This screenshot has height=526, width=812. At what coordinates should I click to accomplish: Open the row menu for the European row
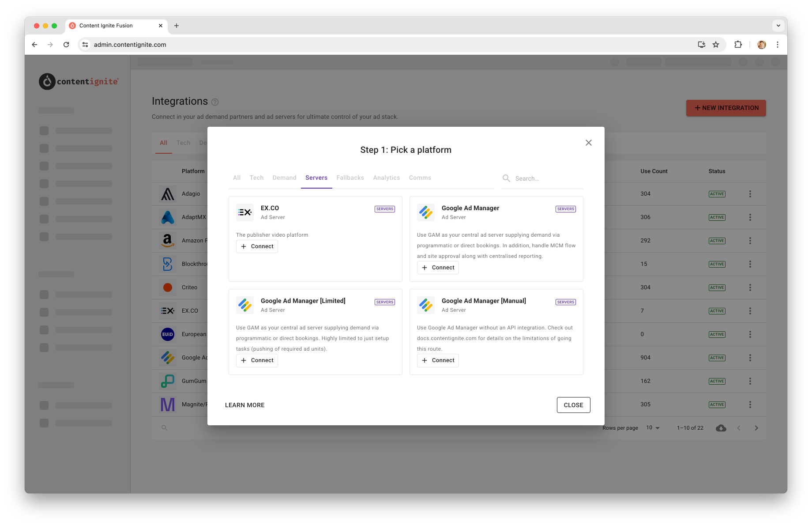[750, 334]
